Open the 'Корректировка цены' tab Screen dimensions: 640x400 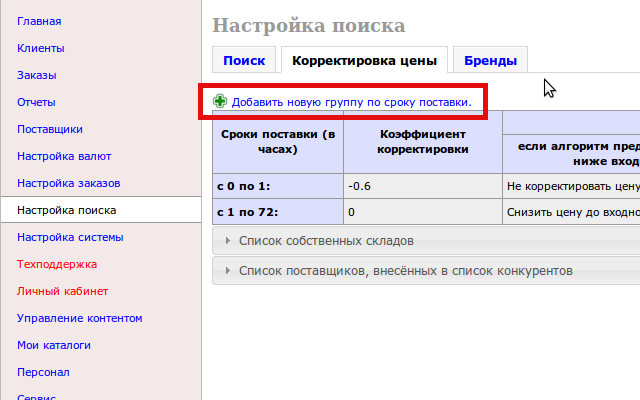[364, 61]
